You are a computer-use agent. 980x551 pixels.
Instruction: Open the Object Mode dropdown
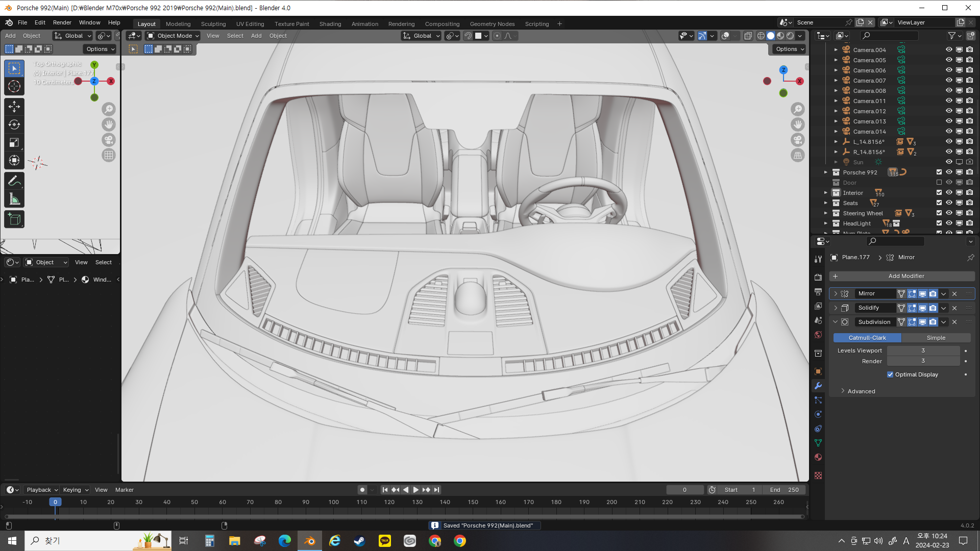click(x=173, y=36)
